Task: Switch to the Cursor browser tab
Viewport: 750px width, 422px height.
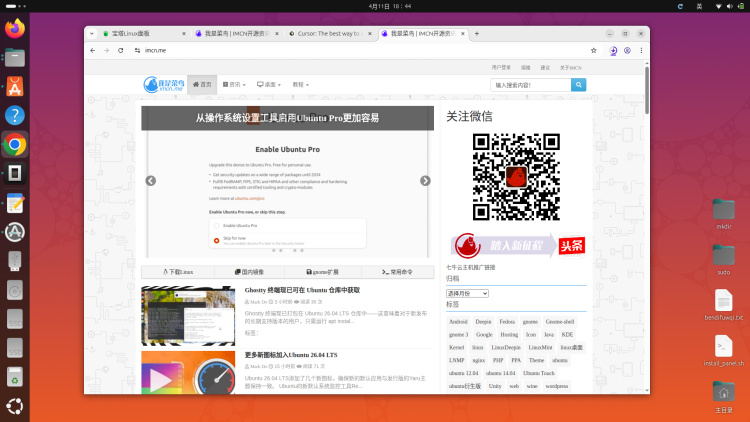Action: (x=328, y=33)
